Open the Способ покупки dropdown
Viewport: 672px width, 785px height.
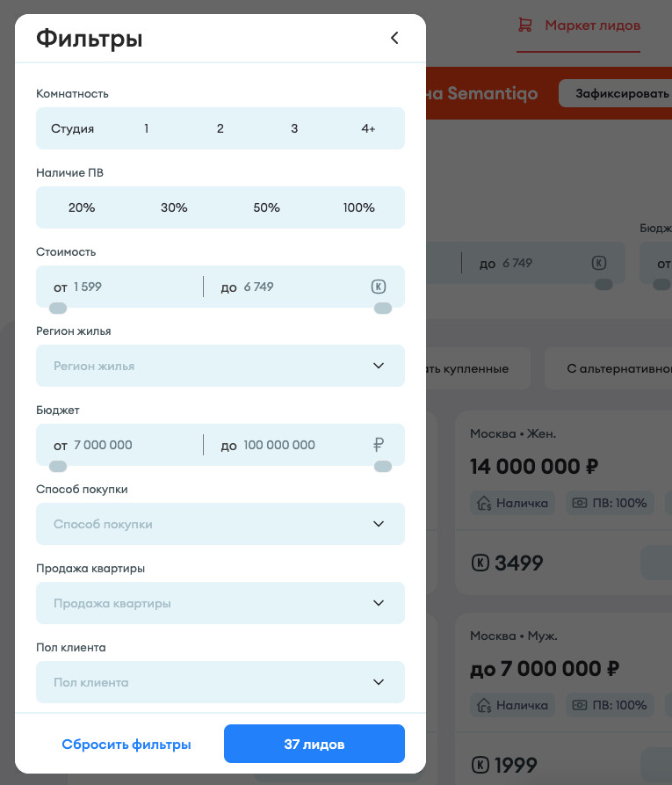coord(220,524)
